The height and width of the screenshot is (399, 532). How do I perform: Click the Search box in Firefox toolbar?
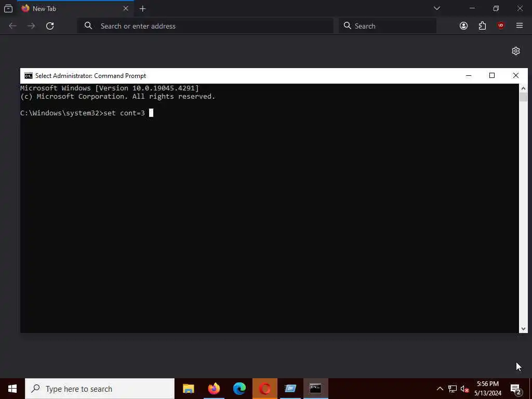[388, 26]
